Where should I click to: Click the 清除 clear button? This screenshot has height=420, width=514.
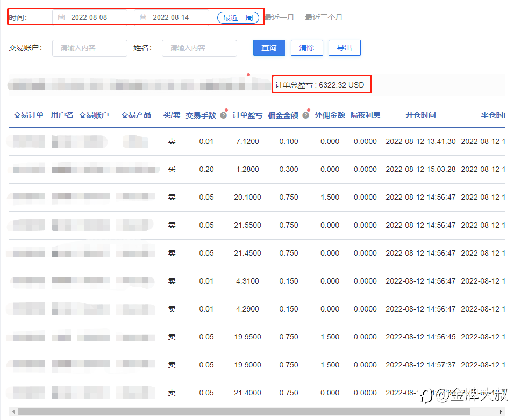pyautogui.click(x=307, y=48)
